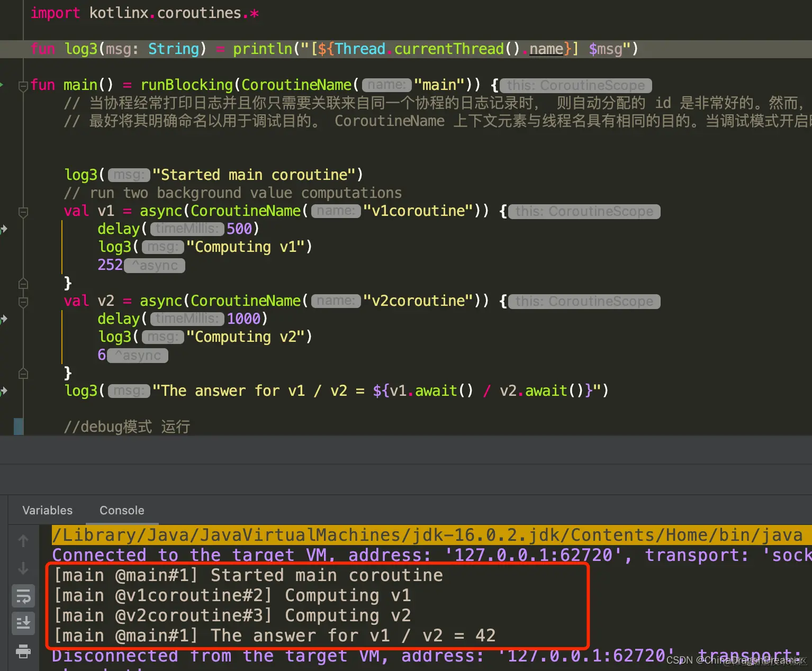Click console line "The answer for v1 / v2 = 42"
Image resolution: width=812 pixels, height=671 pixels.
tap(275, 636)
